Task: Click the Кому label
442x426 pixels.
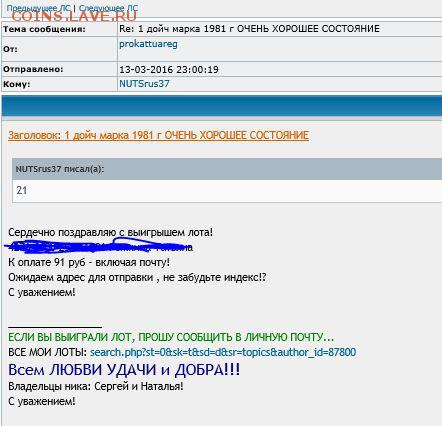Action: pyautogui.click(x=17, y=84)
